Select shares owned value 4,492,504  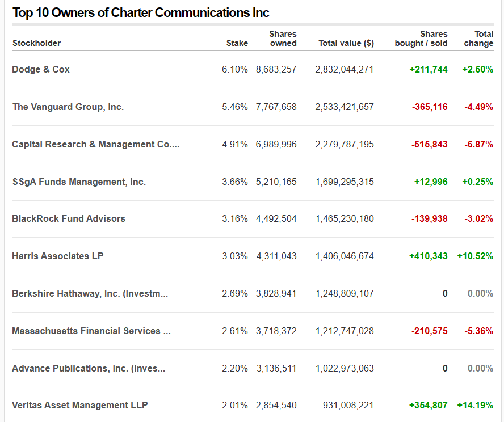tap(276, 219)
